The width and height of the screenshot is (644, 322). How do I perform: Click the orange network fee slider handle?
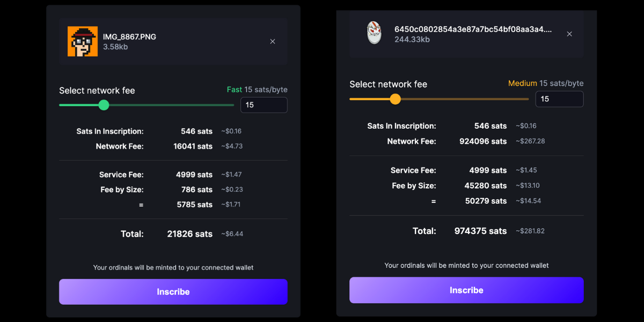point(396,99)
